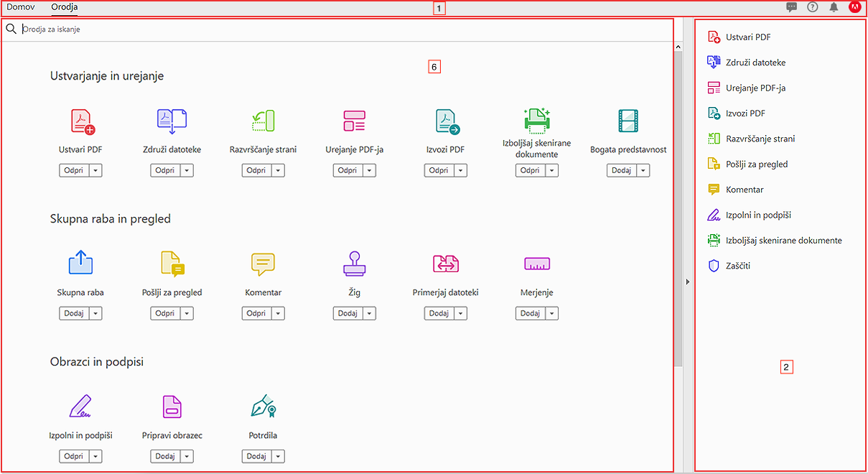Click the Dodaj button under Merjenje
This screenshot has height=474, width=868.
(530, 314)
